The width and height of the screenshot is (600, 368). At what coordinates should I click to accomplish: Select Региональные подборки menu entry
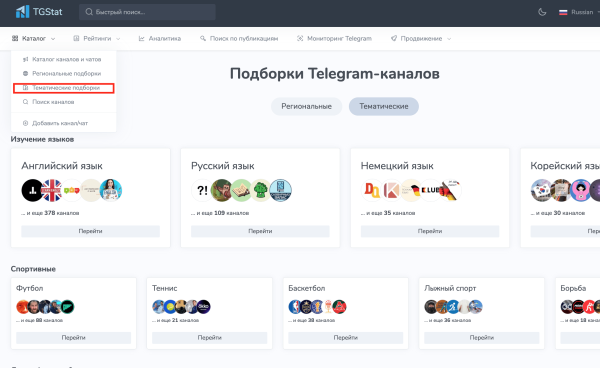click(x=64, y=73)
